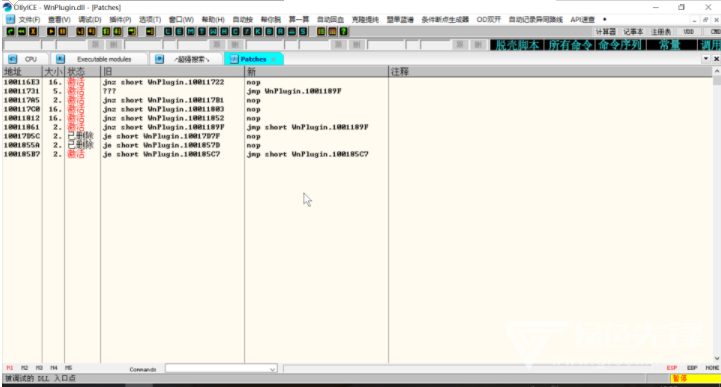721x387 pixels.
Task: Open the Log window (L) icon
Action: (x=168, y=32)
